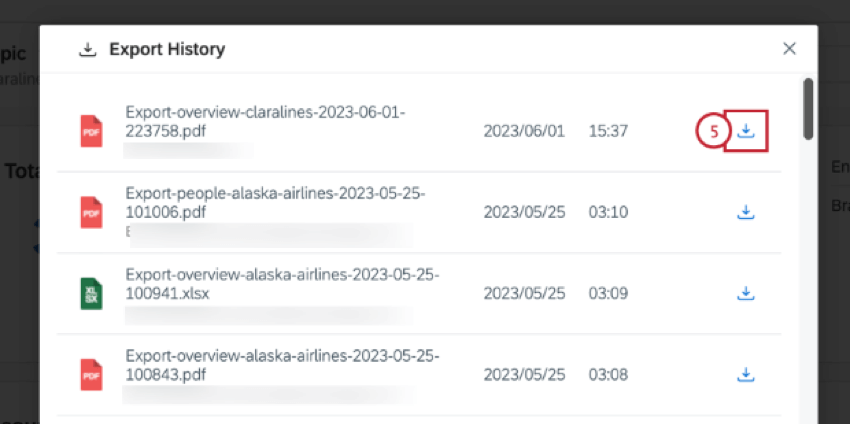Click the 15:37 time entry
The height and width of the screenshot is (424, 850).
pos(608,131)
